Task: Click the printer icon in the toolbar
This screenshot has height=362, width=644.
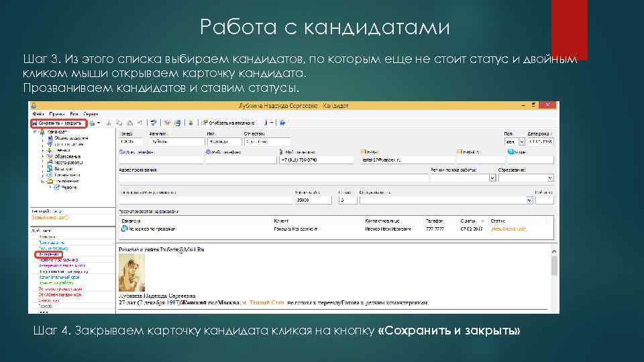Action: pyautogui.click(x=93, y=123)
